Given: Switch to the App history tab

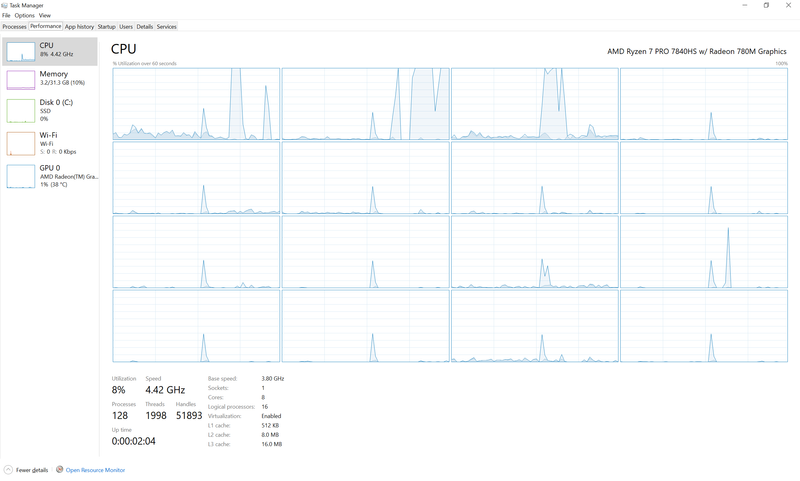Looking at the screenshot, I should point(79,27).
